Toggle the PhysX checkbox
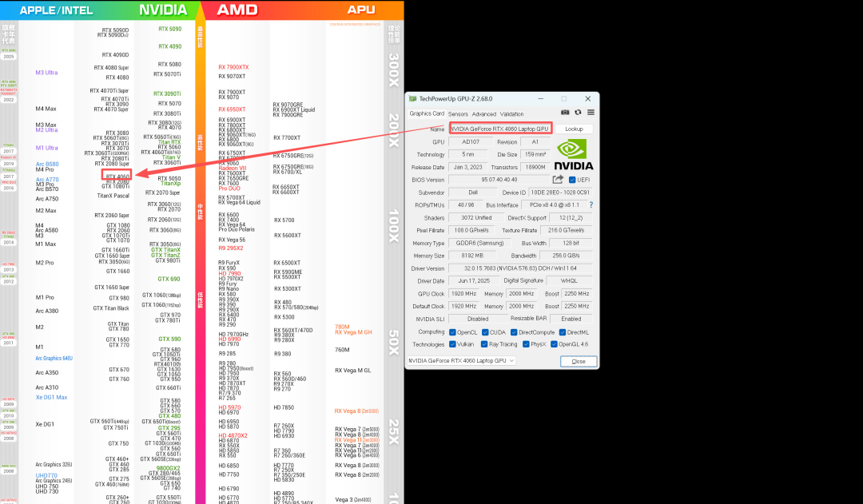The image size is (863, 504). [526, 344]
